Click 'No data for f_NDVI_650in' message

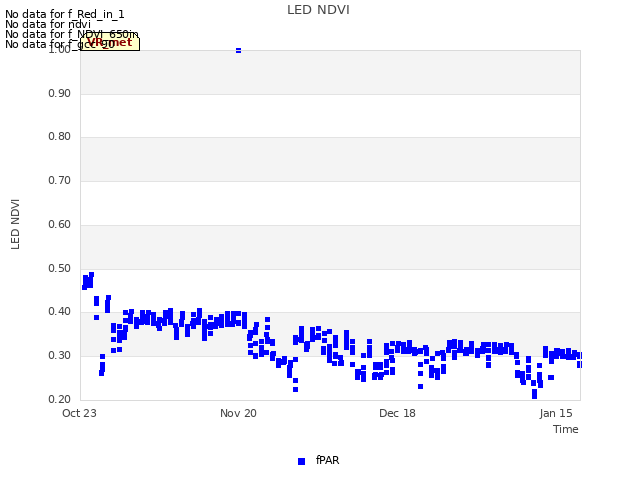pyautogui.click(x=71, y=34)
